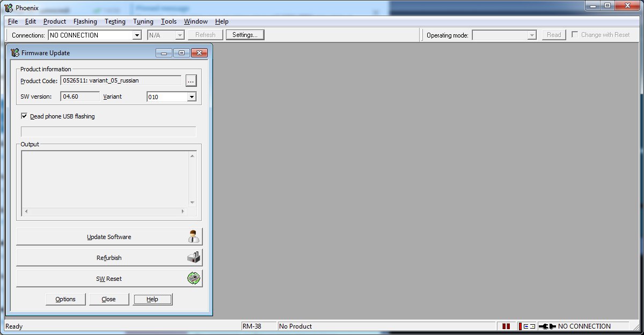Click inside the Output text area
The width and height of the screenshot is (644, 335).
pyautogui.click(x=105, y=179)
